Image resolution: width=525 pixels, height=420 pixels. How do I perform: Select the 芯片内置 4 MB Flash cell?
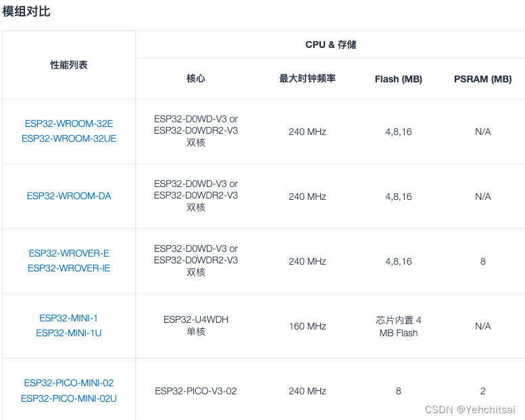pos(399,327)
